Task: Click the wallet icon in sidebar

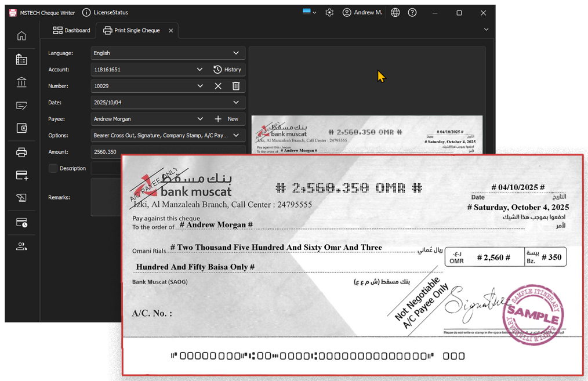Action: 21,129
